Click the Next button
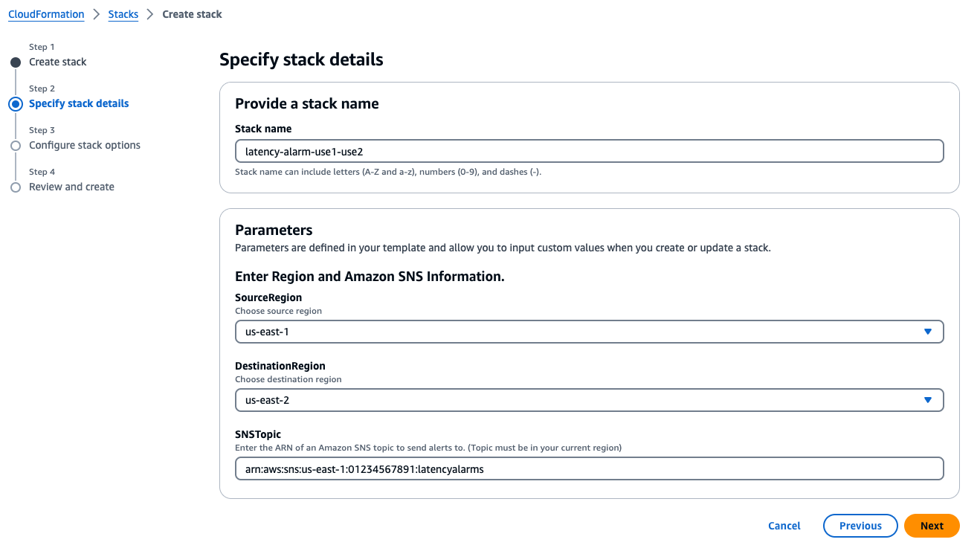 click(932, 526)
